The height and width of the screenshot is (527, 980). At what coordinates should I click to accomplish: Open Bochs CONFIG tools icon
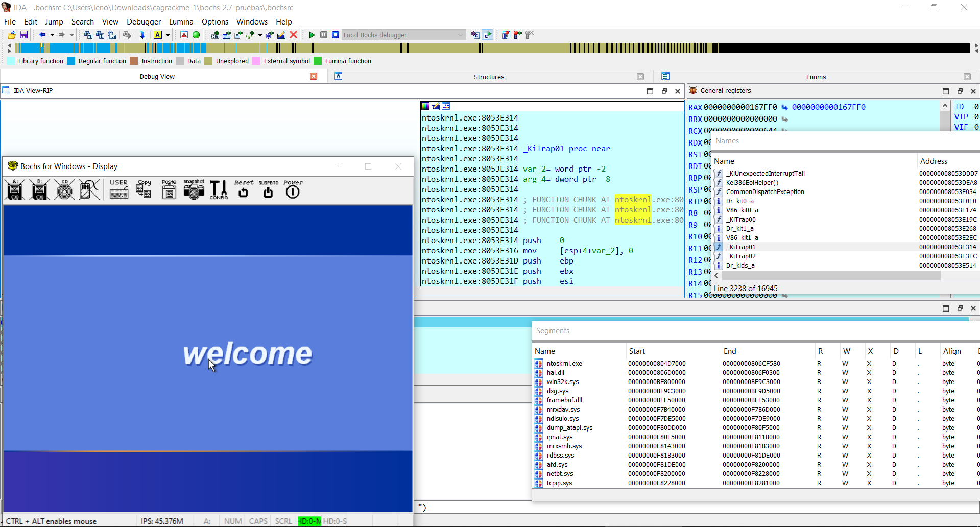(219, 189)
